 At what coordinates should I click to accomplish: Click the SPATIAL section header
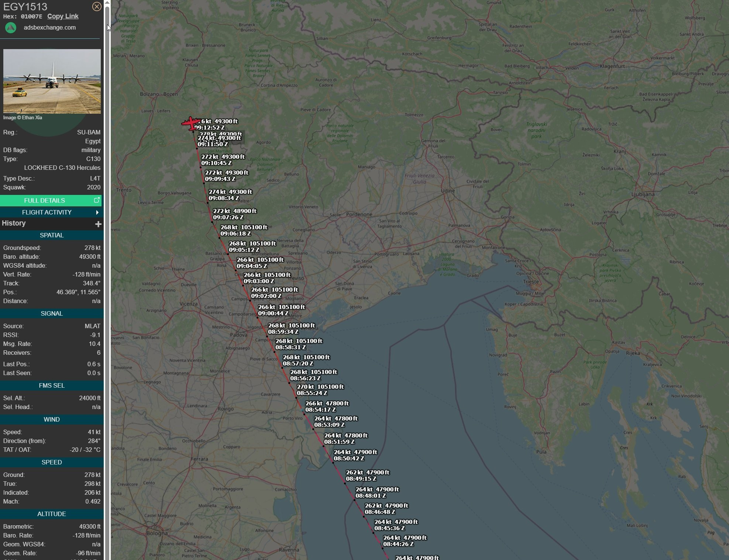point(52,235)
